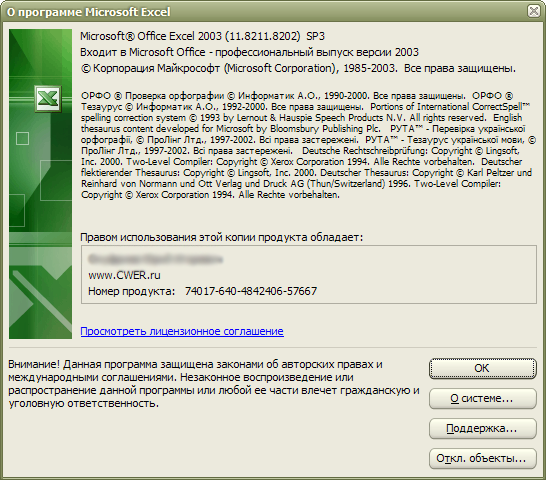Screen dimensions: 546x480
Task: Click the "О программе Microsoft Excel" title bar
Action: click(265, 12)
